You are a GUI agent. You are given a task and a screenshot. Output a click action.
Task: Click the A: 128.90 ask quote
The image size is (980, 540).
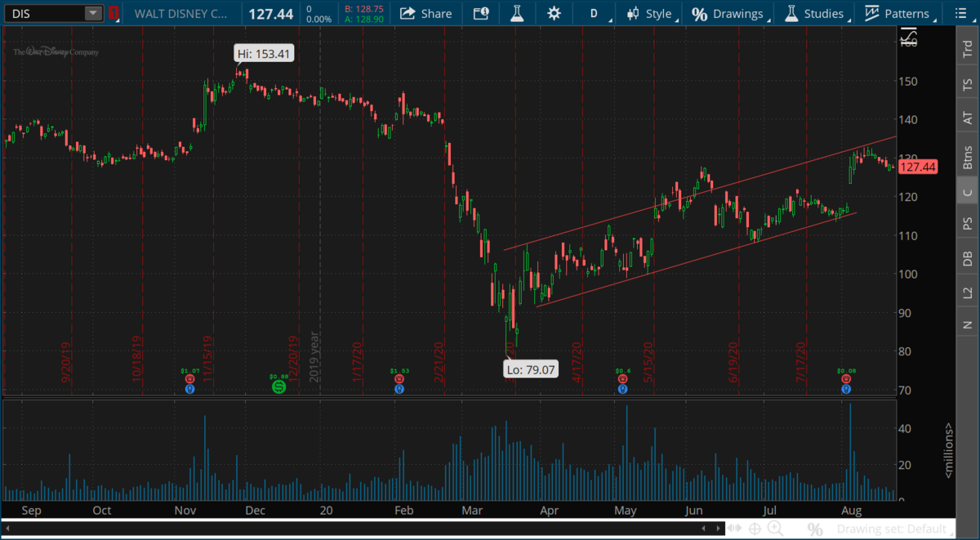pos(365,18)
